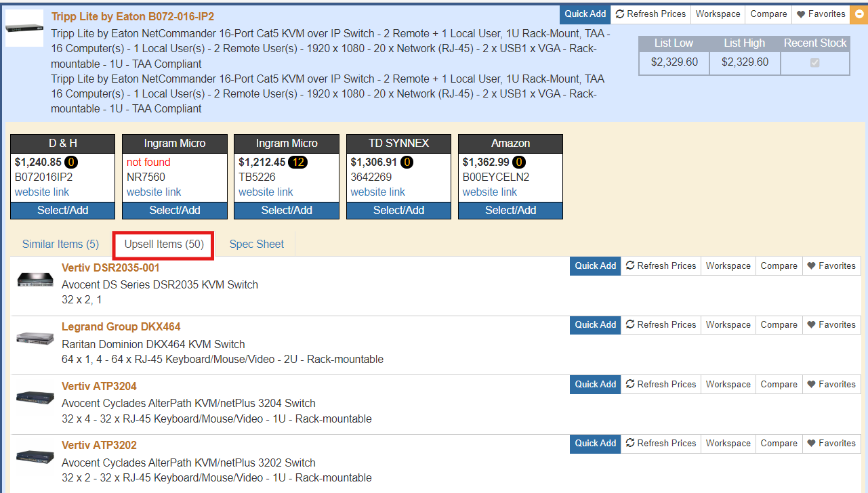868x493 pixels.
Task: Click the Tripp Lite product thumbnail image
Action: [24, 28]
